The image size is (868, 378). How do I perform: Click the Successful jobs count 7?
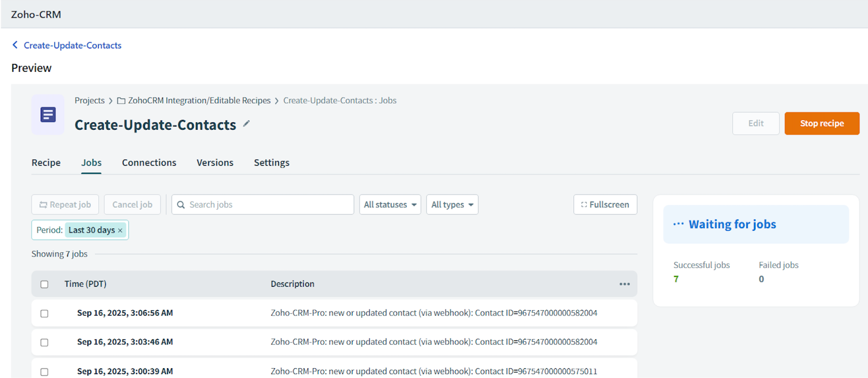(676, 279)
